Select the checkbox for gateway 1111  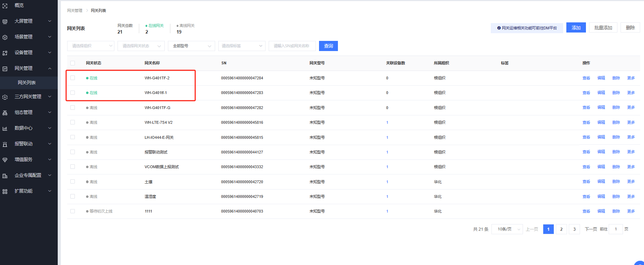tap(73, 211)
